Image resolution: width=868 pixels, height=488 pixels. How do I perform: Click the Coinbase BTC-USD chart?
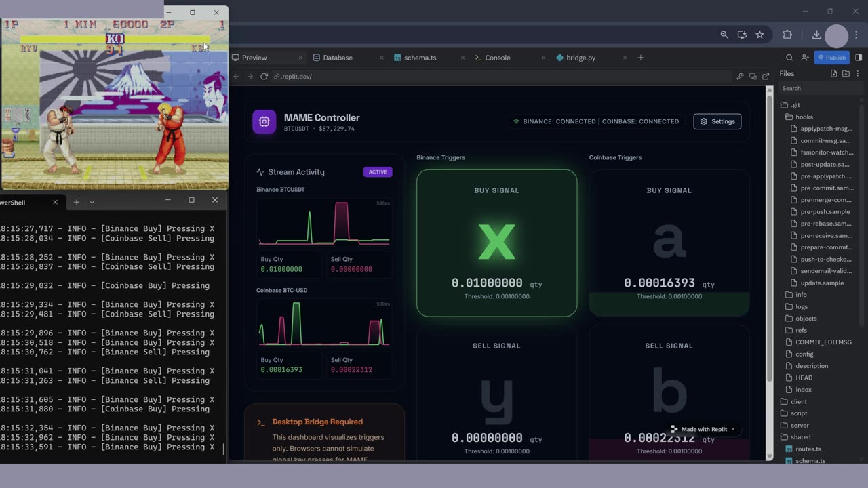pyautogui.click(x=324, y=323)
